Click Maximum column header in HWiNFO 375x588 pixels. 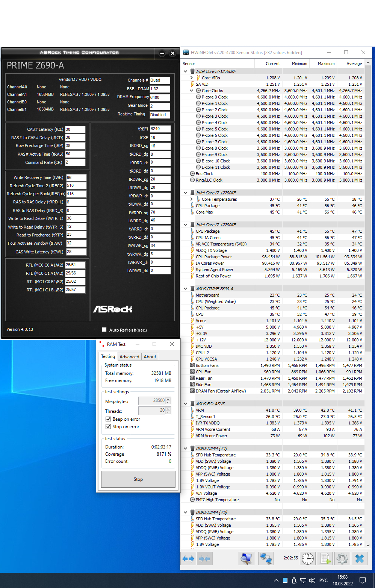point(323,64)
